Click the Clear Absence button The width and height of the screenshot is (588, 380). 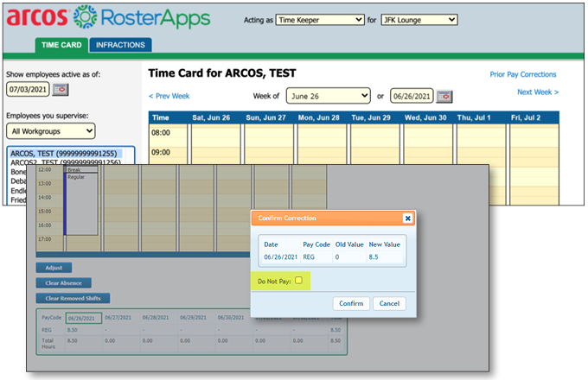click(x=63, y=282)
